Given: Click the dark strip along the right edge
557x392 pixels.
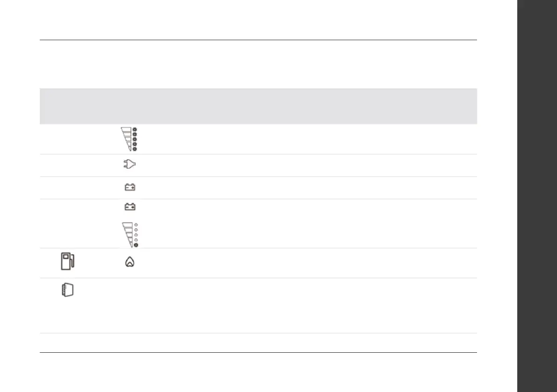Looking at the screenshot, I should [535, 196].
